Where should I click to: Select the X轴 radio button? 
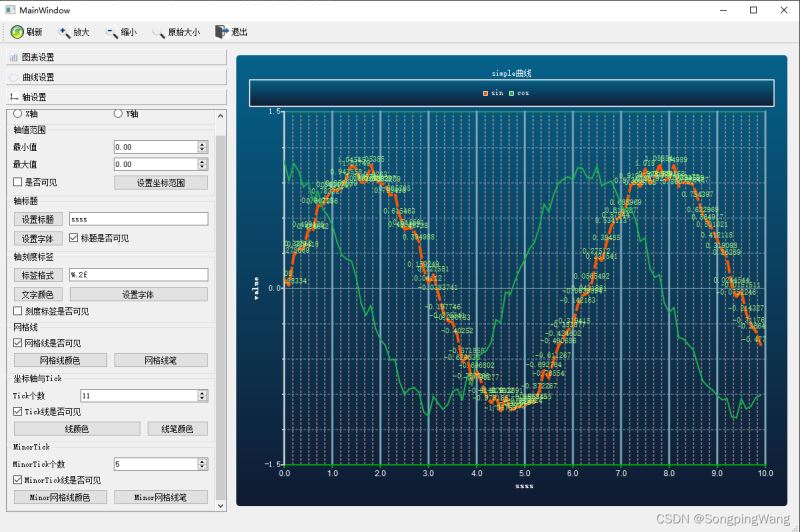tap(17, 114)
